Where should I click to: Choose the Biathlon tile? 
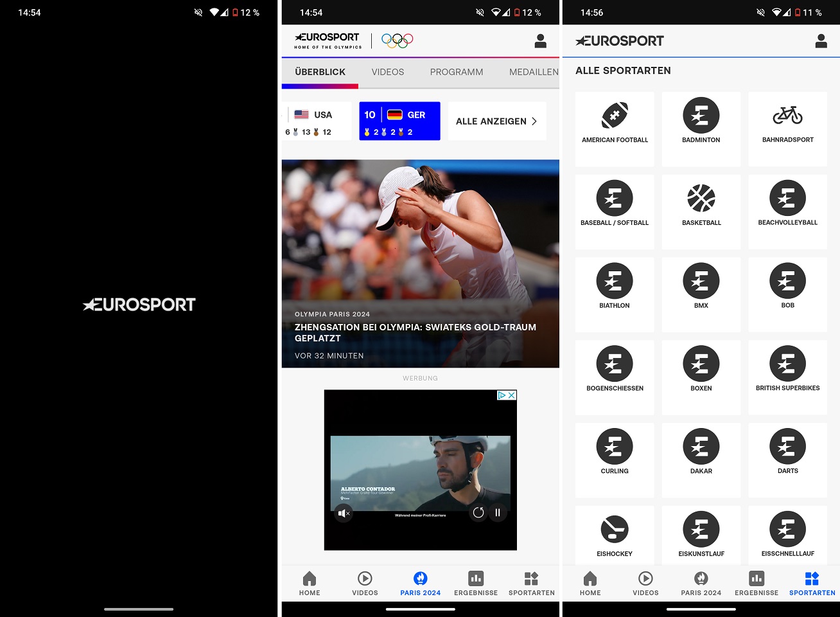(x=615, y=295)
